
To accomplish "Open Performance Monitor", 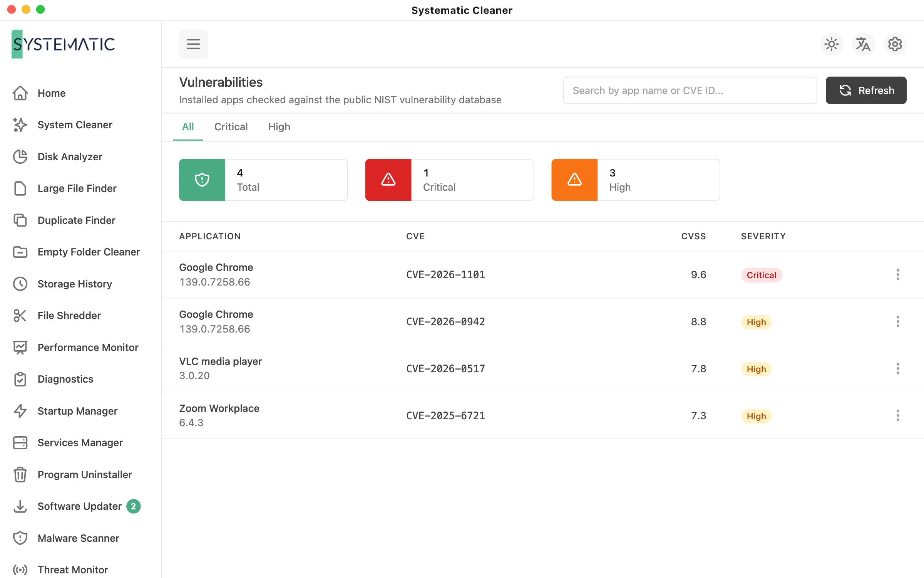I will tap(88, 348).
